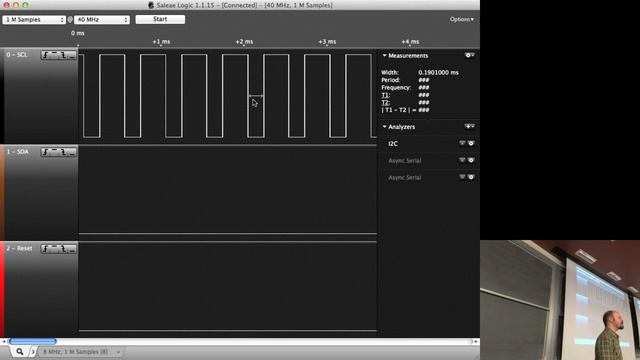The height and width of the screenshot is (360, 640).
Task: Open the 40 MHz sample rate dropdown
Action: [102, 20]
